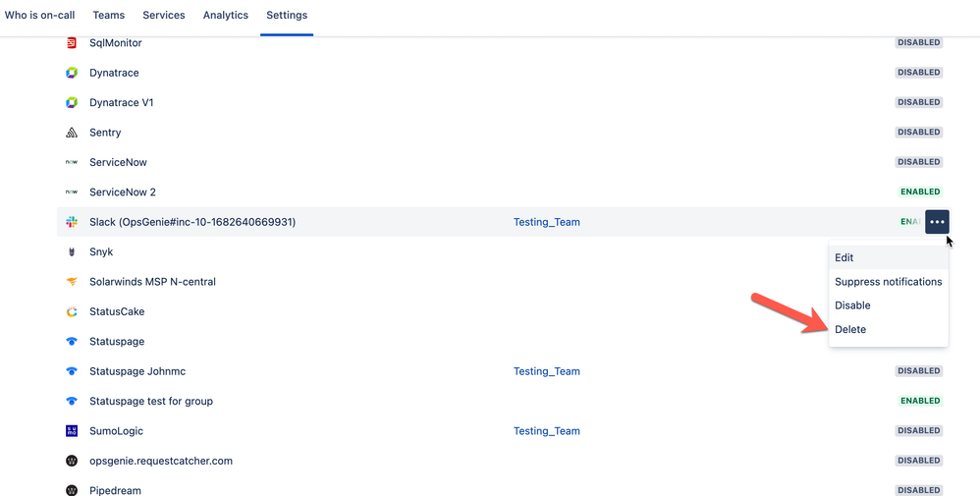Switch to Who is on-call tab

(40, 15)
